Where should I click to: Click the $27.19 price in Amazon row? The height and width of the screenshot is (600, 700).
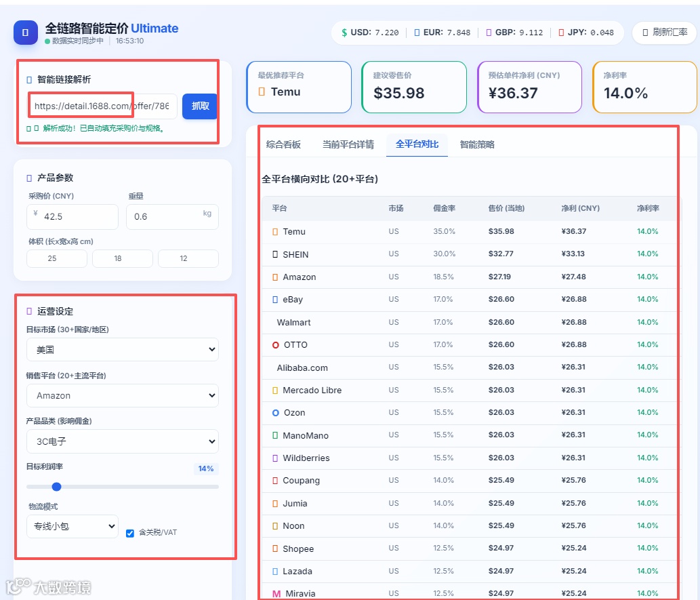(x=499, y=277)
